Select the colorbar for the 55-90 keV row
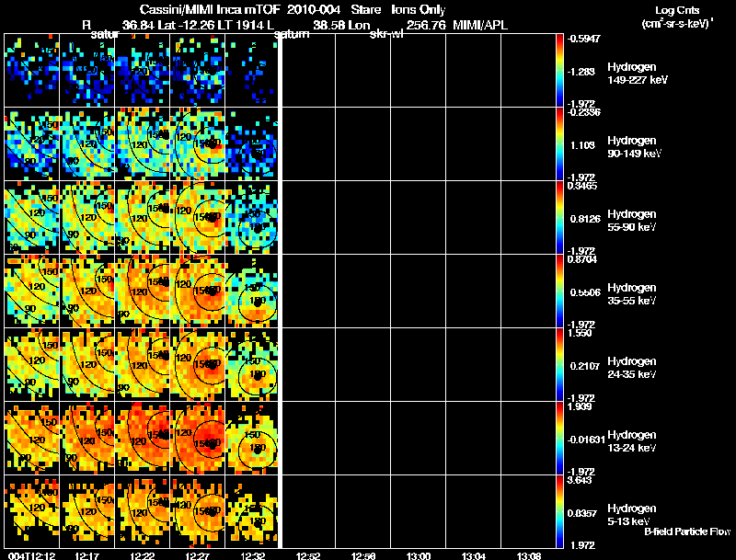Image resolution: width=736 pixels, height=560 pixels. [x=559, y=218]
